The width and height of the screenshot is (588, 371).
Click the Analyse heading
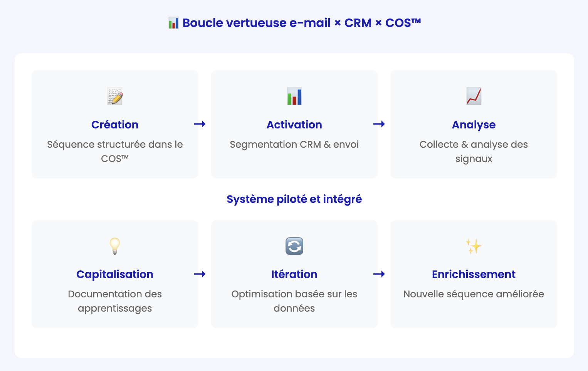tap(474, 125)
